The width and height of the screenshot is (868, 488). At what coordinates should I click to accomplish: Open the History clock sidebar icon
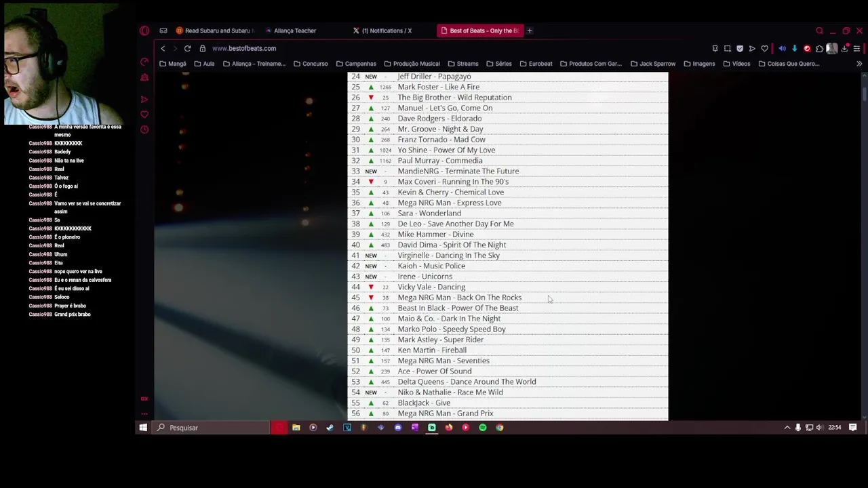tap(144, 129)
